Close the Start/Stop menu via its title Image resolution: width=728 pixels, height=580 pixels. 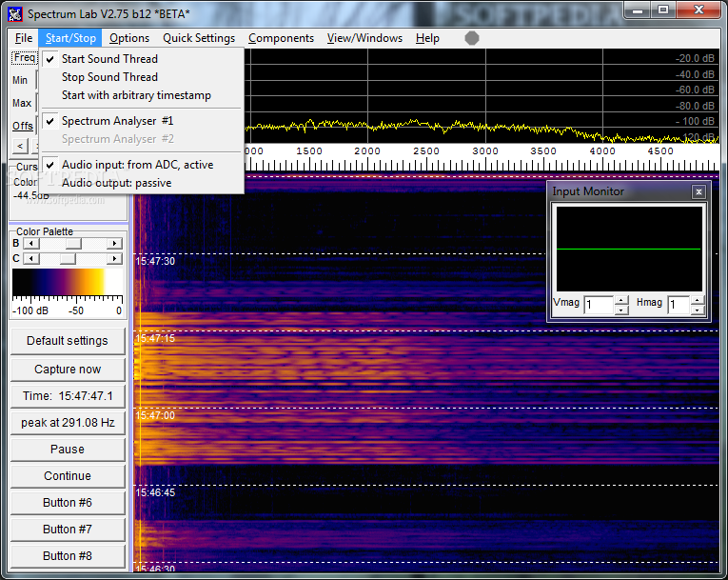70,38
